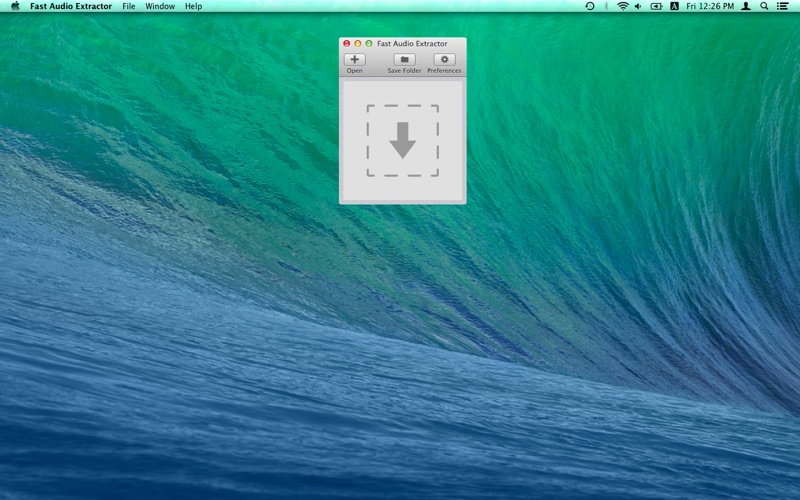Click the Open plus icon button
Viewport: 800px width, 500px height.
click(x=355, y=60)
